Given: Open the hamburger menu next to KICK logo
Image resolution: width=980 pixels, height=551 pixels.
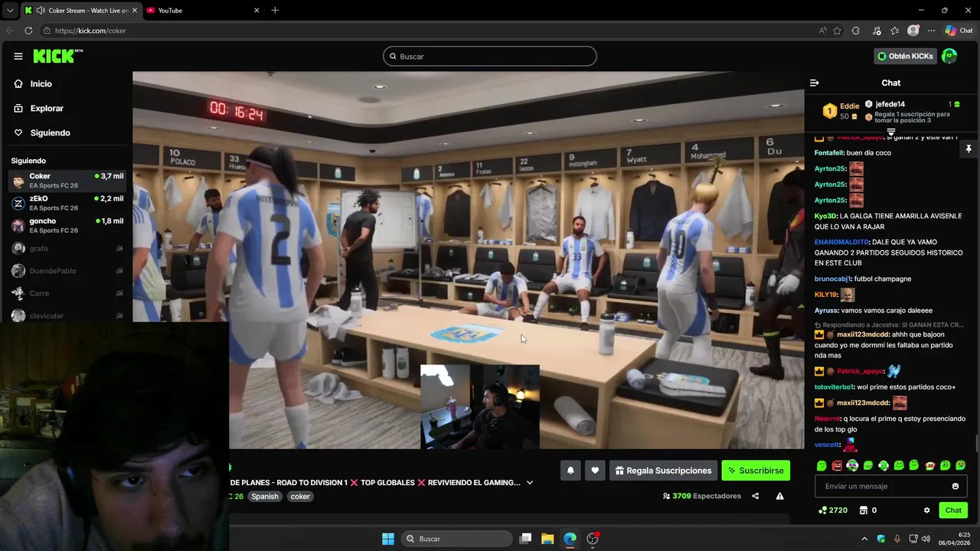Looking at the screenshot, I should click(18, 56).
